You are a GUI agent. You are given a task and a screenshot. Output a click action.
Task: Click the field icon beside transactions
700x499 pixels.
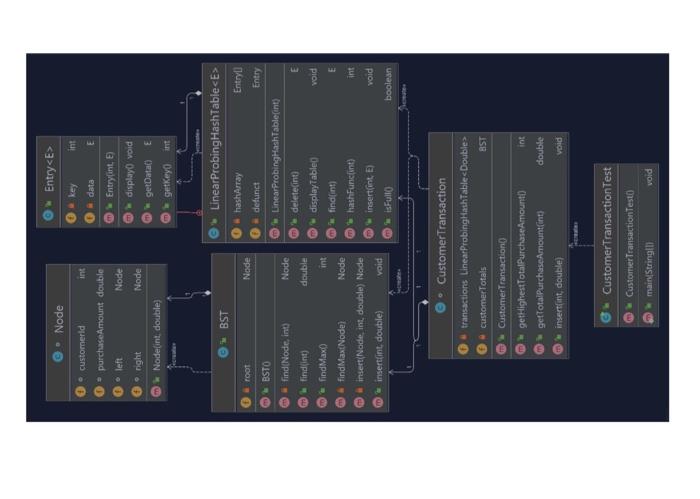463,349
